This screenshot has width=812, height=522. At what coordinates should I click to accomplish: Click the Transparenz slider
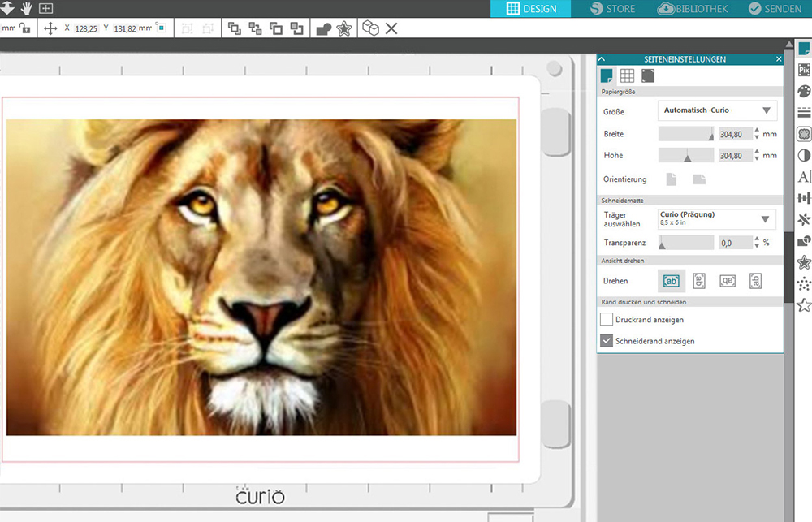tap(686, 243)
